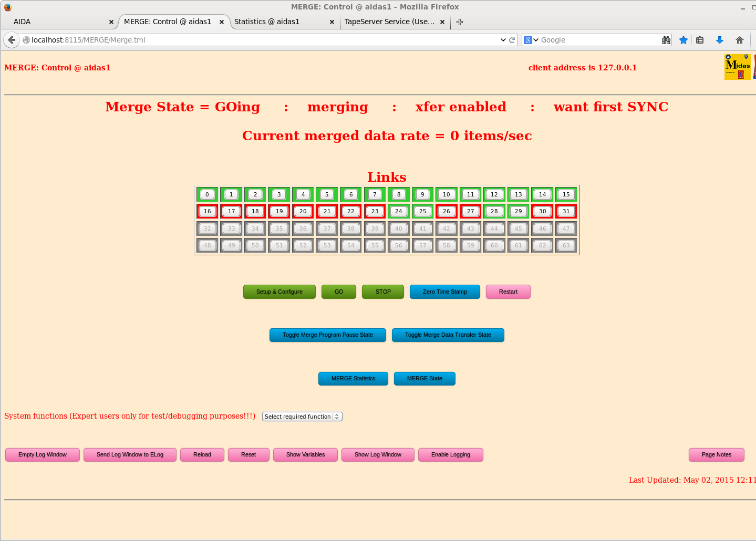The width and height of the screenshot is (756, 541).
Task: Go to the home page icon
Action: click(740, 40)
